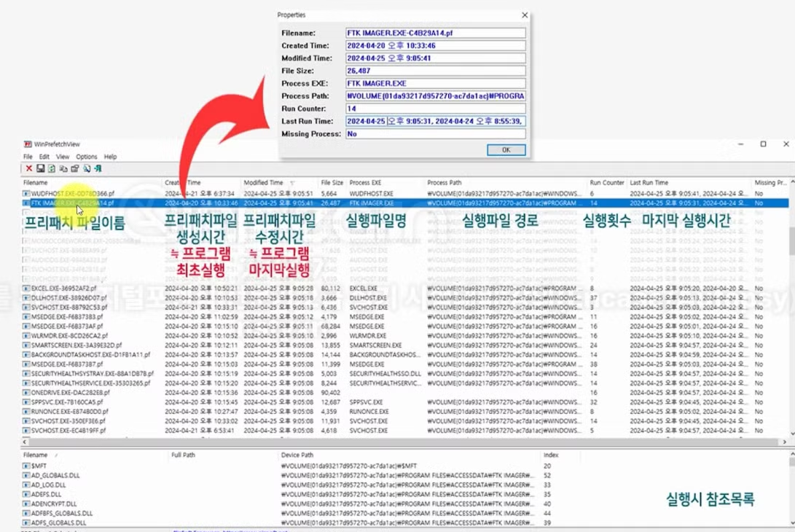Click the file icon beside SMARTSCREEN.EXE-3A39E32D.pf
The height and width of the screenshot is (532, 795).
point(26,345)
